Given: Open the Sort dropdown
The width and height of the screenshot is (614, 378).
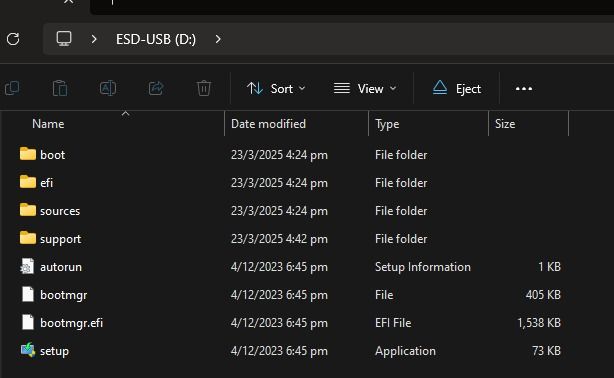Looking at the screenshot, I should (x=276, y=89).
